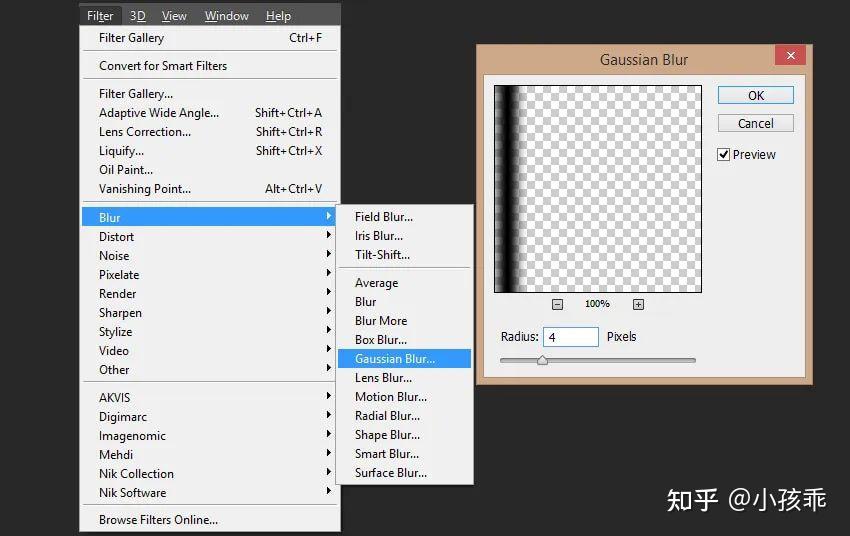Screen dimensions: 850x536
Task: Expand the Digimarc submenu
Action: [210, 416]
